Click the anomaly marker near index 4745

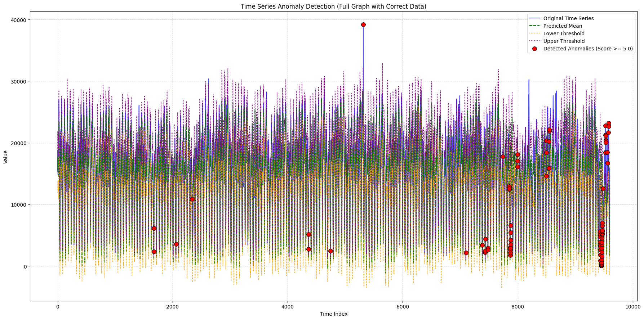coord(330,251)
